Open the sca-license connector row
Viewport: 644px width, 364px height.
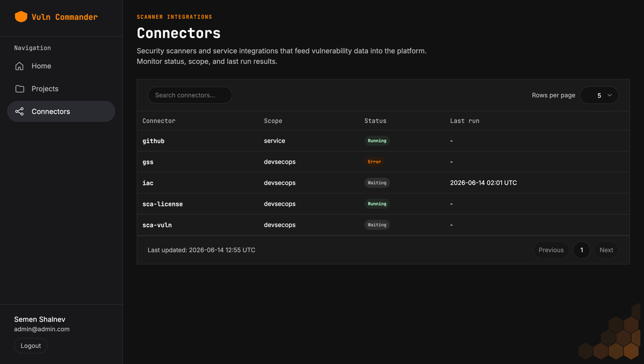[x=383, y=204]
